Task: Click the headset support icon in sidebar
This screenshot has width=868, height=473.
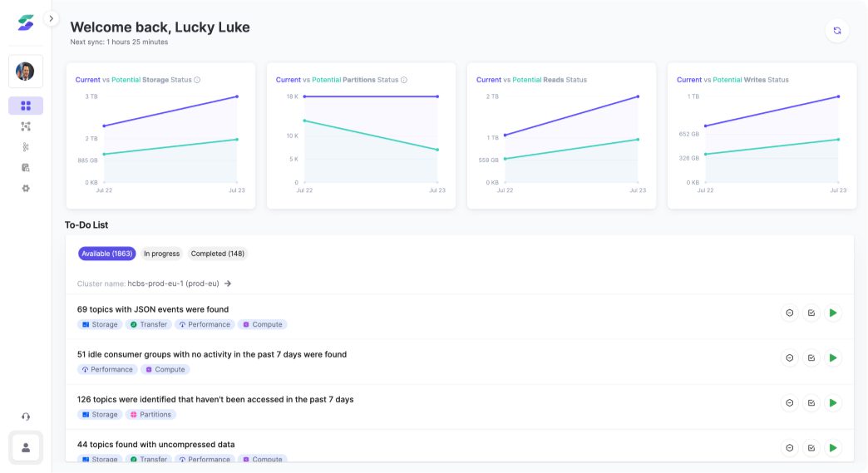Action: coord(26,416)
